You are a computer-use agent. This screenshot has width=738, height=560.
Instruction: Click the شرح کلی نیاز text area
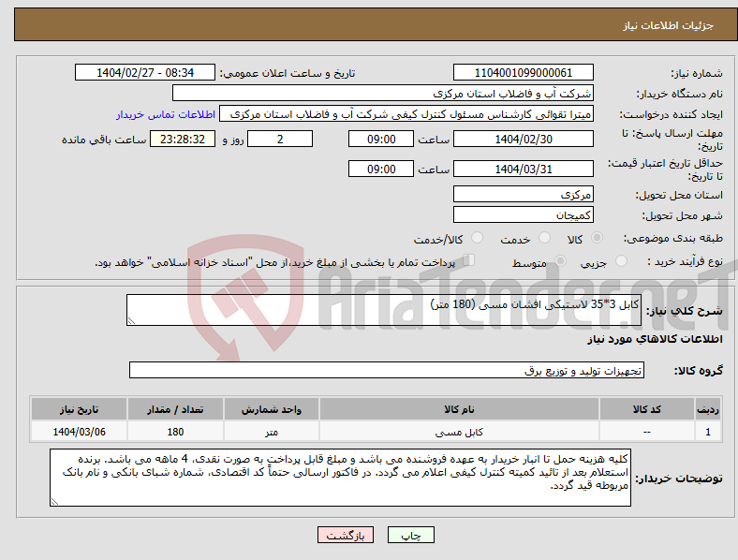click(x=384, y=310)
